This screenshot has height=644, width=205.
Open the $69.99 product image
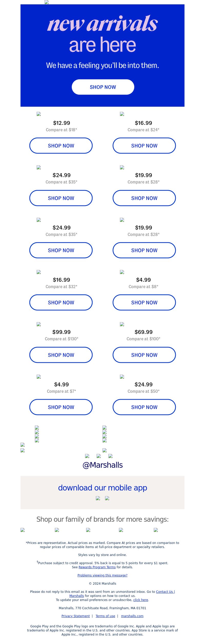pyautogui.click(x=122, y=324)
